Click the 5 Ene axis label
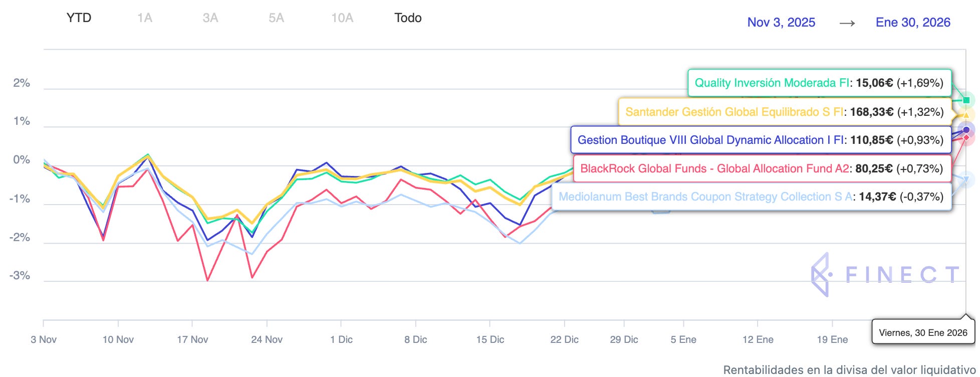980x377 pixels. click(683, 340)
